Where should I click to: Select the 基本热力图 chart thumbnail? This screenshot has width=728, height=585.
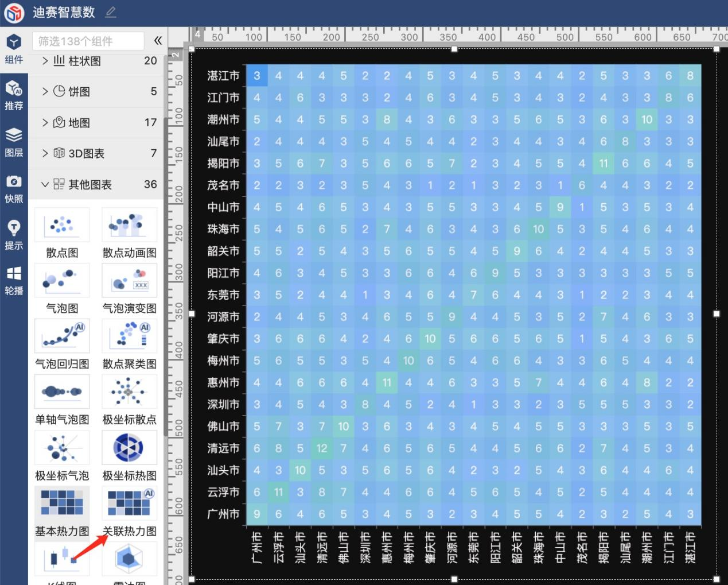tap(62, 503)
